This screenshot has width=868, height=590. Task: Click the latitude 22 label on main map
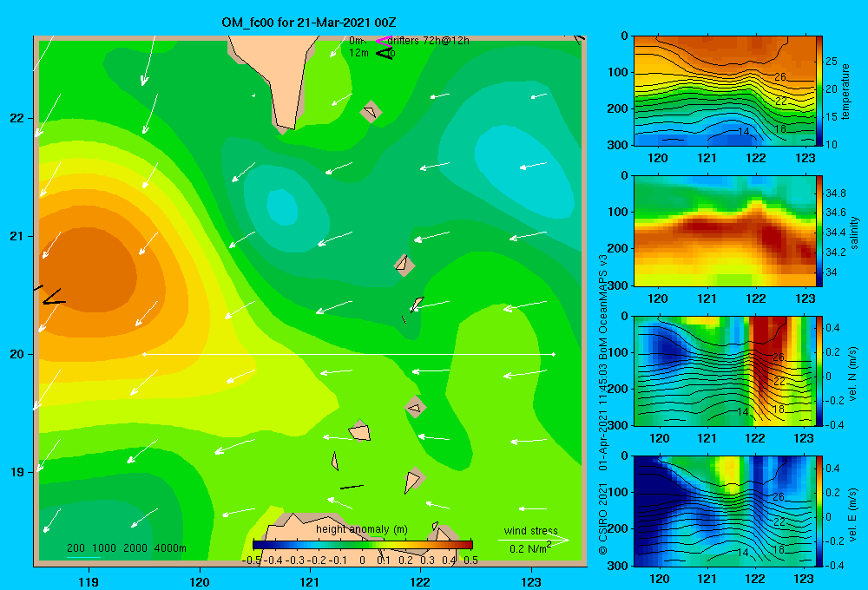tap(16, 118)
